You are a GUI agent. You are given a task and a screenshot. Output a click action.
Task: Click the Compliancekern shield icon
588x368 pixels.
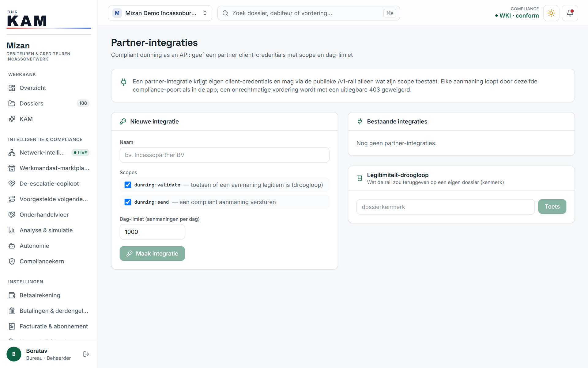click(12, 261)
